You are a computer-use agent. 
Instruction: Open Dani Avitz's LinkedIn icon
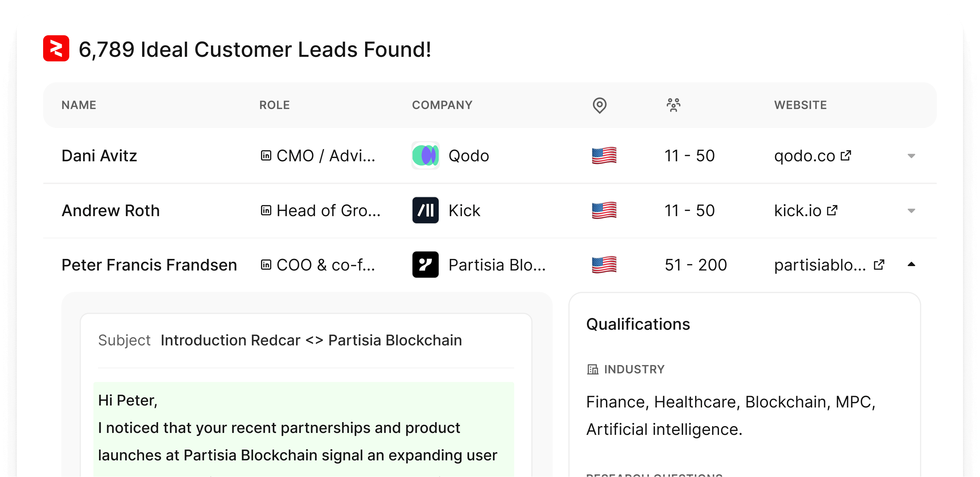pos(266,156)
